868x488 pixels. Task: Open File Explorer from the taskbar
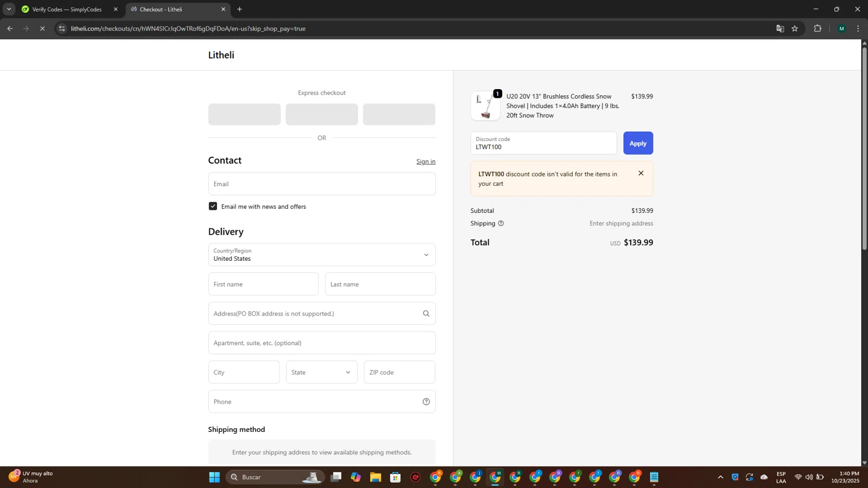tap(376, 477)
